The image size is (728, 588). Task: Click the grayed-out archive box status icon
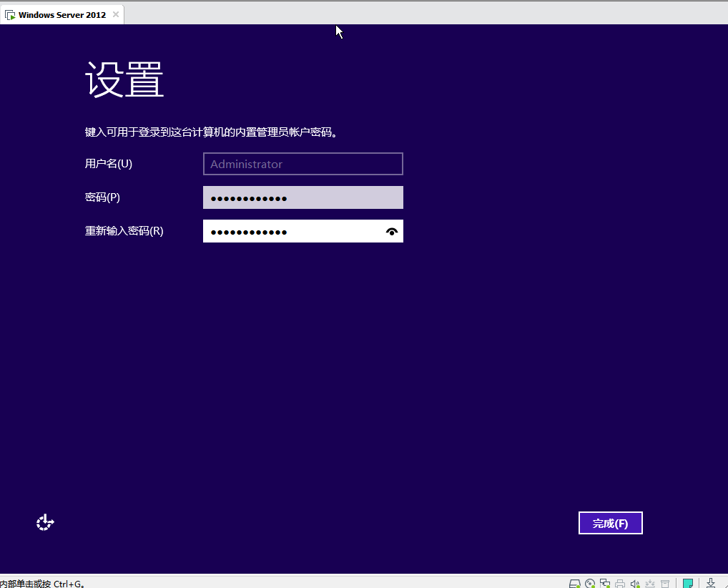click(x=665, y=584)
